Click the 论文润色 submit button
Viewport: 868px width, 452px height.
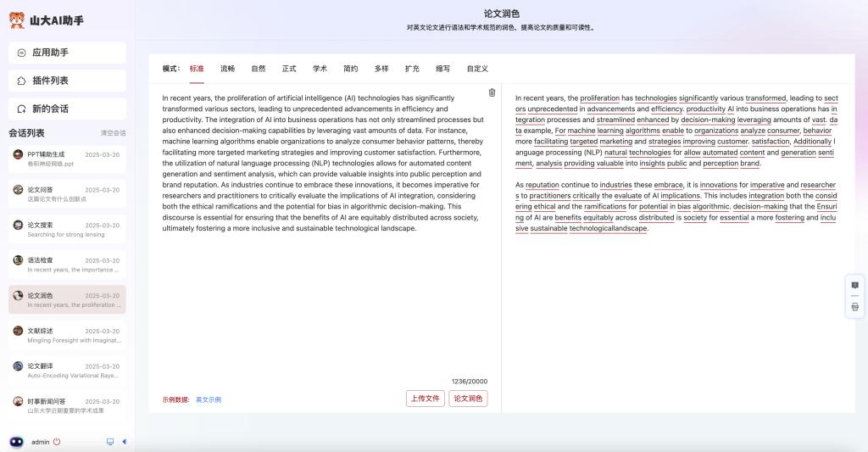[x=468, y=399]
